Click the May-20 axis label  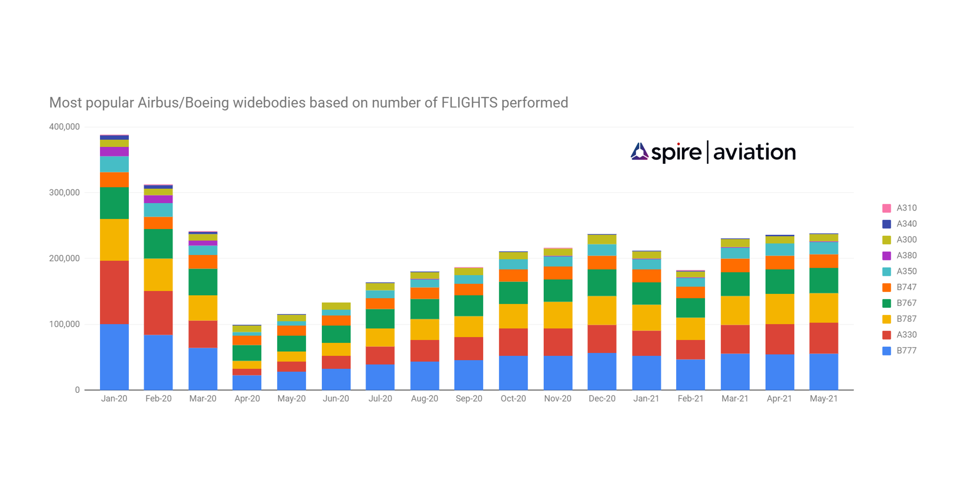coord(291,399)
